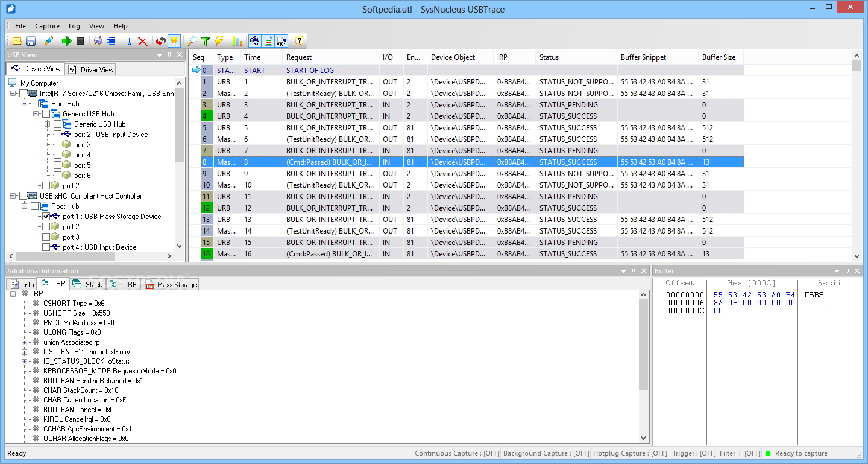Sort by the Status column header
This screenshot has width=868, height=464.
[x=576, y=57]
